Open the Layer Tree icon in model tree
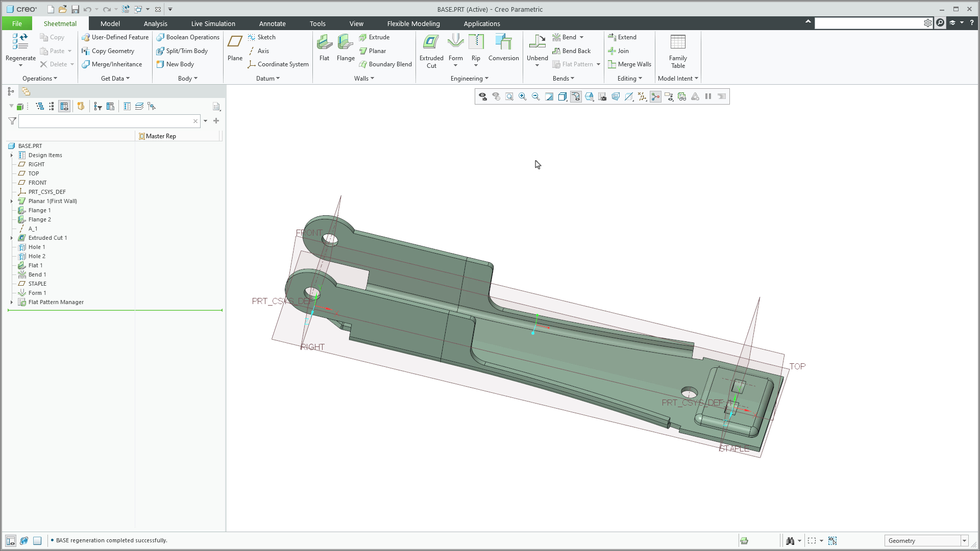This screenshot has width=980, height=551. coord(139,106)
